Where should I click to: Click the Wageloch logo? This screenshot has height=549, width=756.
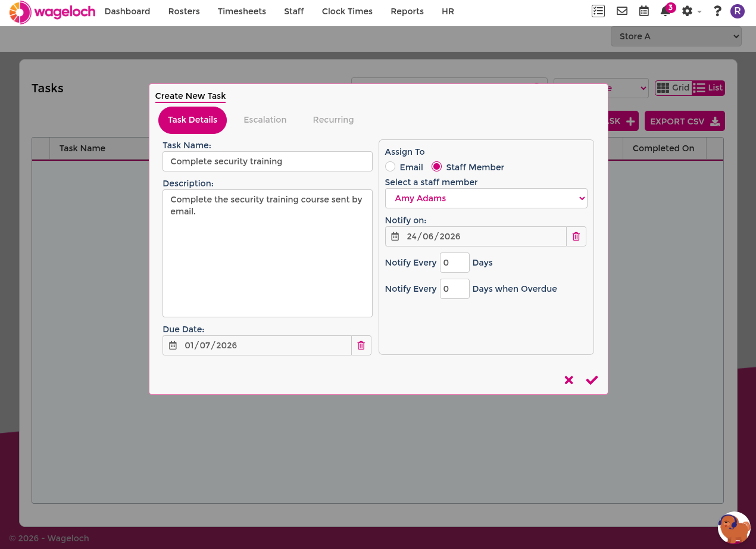[x=52, y=12]
